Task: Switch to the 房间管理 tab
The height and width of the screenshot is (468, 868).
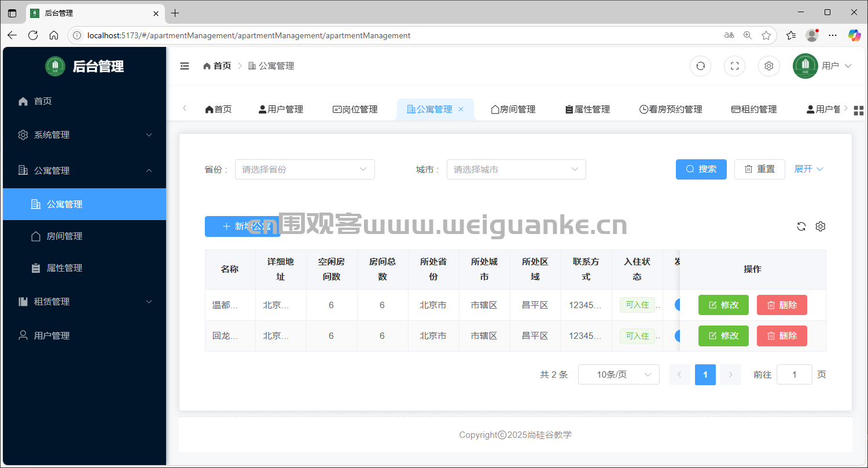Action: click(x=513, y=109)
